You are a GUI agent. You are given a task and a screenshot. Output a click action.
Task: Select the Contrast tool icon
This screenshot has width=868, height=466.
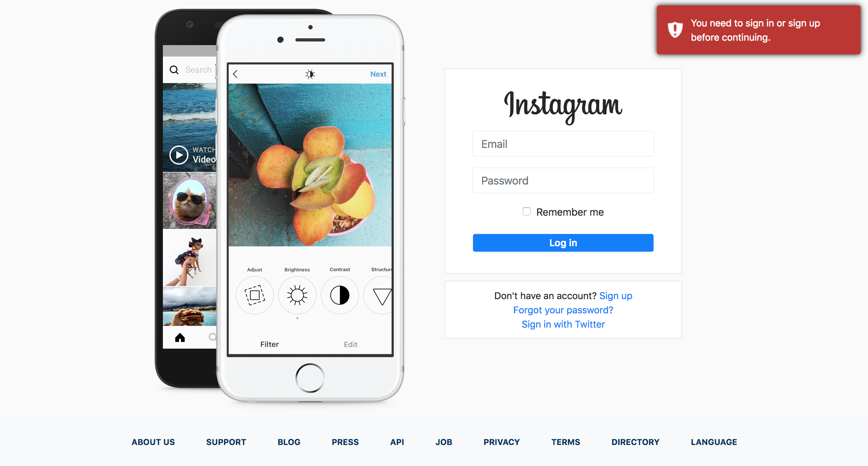339,294
